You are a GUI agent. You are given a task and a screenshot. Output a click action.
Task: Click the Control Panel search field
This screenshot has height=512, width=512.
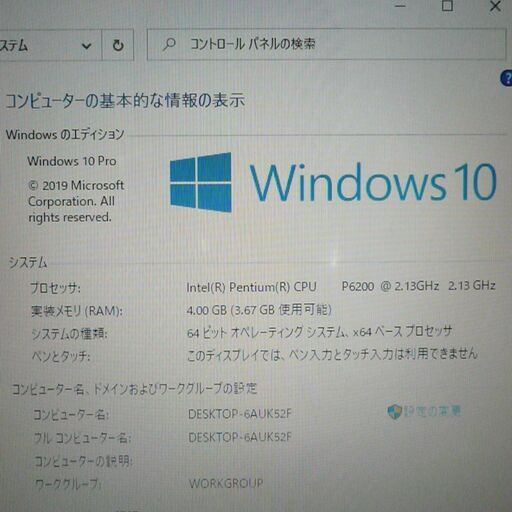coord(326,44)
